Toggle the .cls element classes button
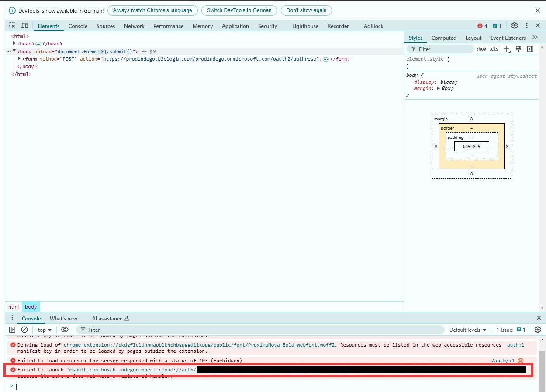The height and width of the screenshot is (392, 546). [494, 49]
